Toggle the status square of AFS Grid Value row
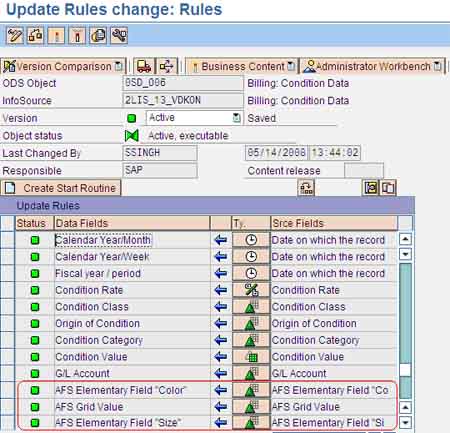This screenshot has width=450, height=433. [x=35, y=407]
